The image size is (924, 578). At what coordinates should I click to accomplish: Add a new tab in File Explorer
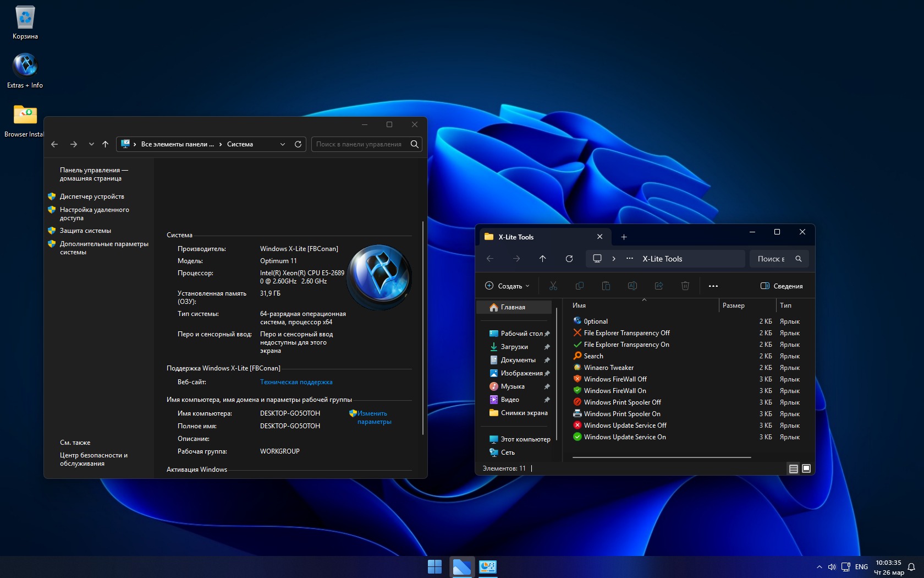pos(624,237)
